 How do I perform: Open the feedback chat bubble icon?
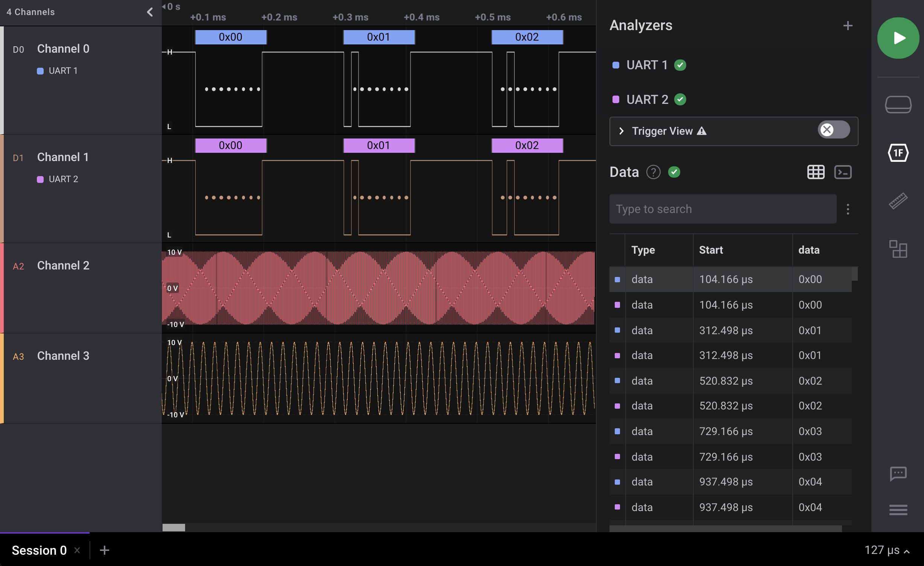[x=898, y=473]
